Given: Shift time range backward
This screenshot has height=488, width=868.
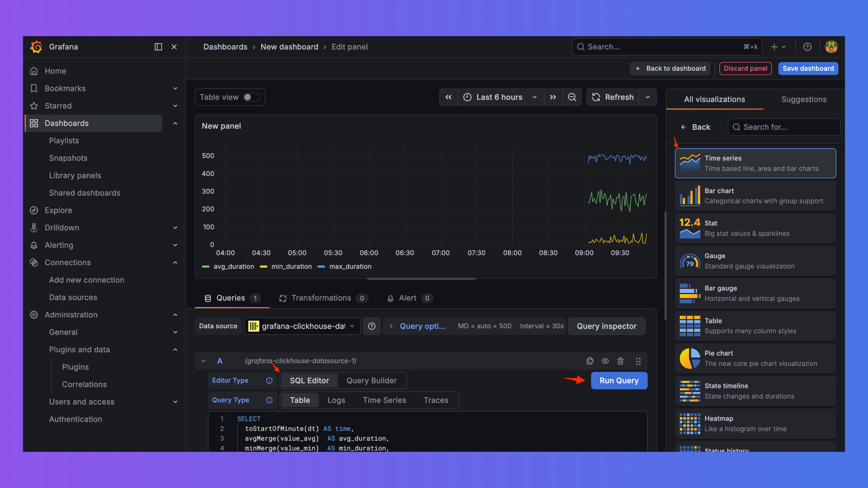Looking at the screenshot, I should click(449, 97).
